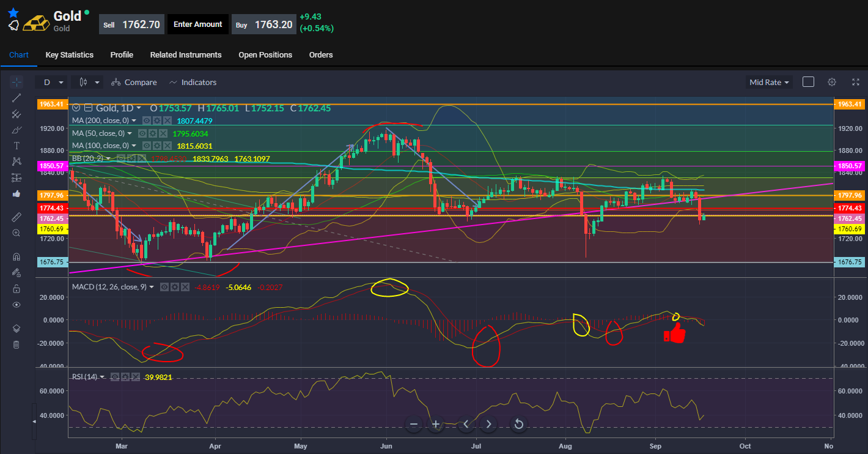The width and height of the screenshot is (868, 454).
Task: Enable the magnet snap mode
Action: 17,257
